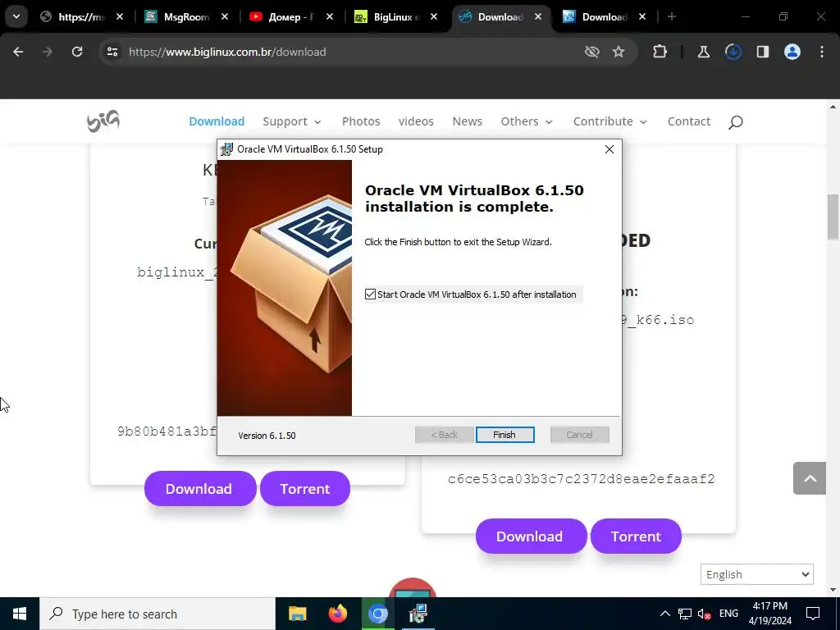Image resolution: width=840 pixels, height=630 pixels.
Task: Click the website search magnifier icon
Action: pyautogui.click(x=736, y=122)
